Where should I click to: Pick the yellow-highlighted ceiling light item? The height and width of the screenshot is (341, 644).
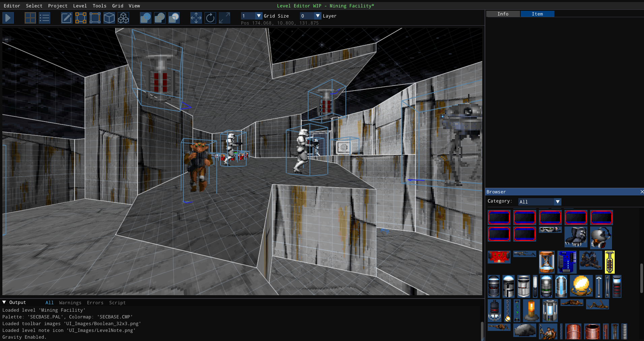pos(610,262)
